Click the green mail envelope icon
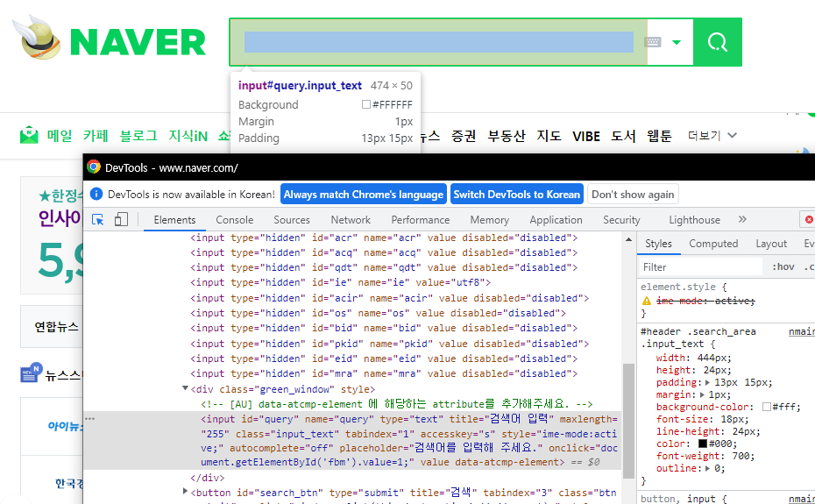Screen dimensions: 815x504 point(29,135)
